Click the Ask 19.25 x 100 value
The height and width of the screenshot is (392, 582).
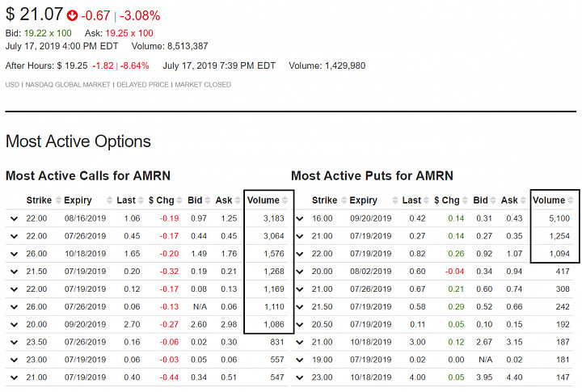129,33
